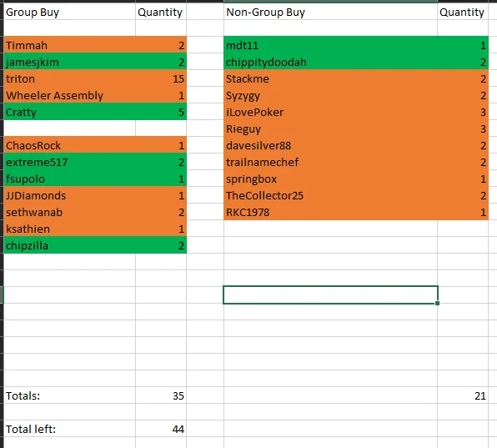Image resolution: width=497 pixels, height=448 pixels.
Task: Select the Quantity header above Timmah's row
Action: click(161, 12)
